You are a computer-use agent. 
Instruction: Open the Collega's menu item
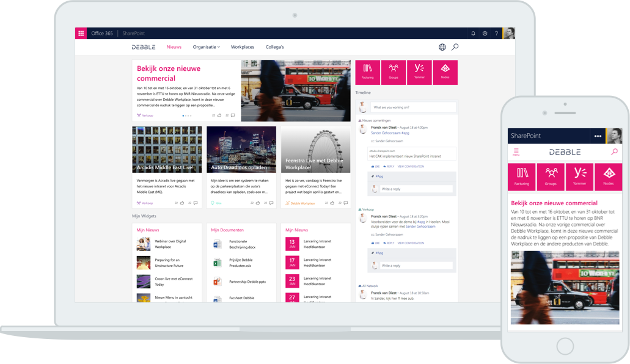click(274, 47)
